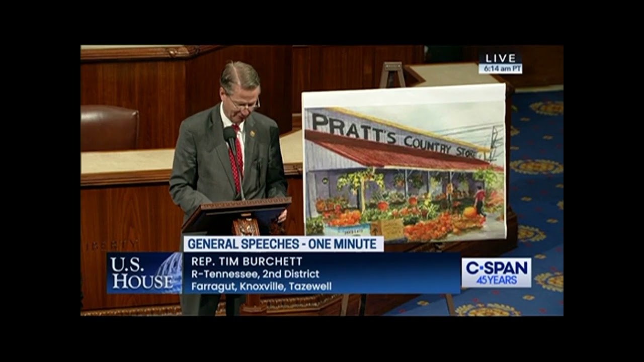This screenshot has width=644, height=362.
Task: Click the U.S. House logo graphic
Action: point(144,273)
